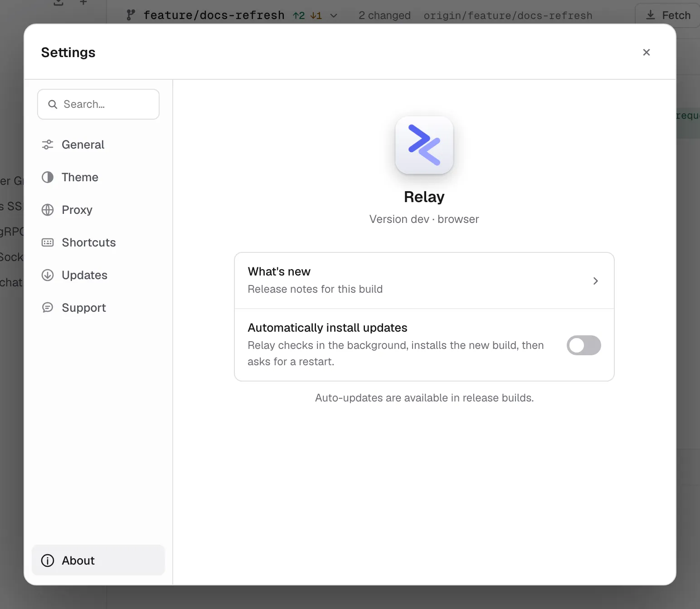Expand What's new with the chevron arrow
700x609 pixels.
596,281
